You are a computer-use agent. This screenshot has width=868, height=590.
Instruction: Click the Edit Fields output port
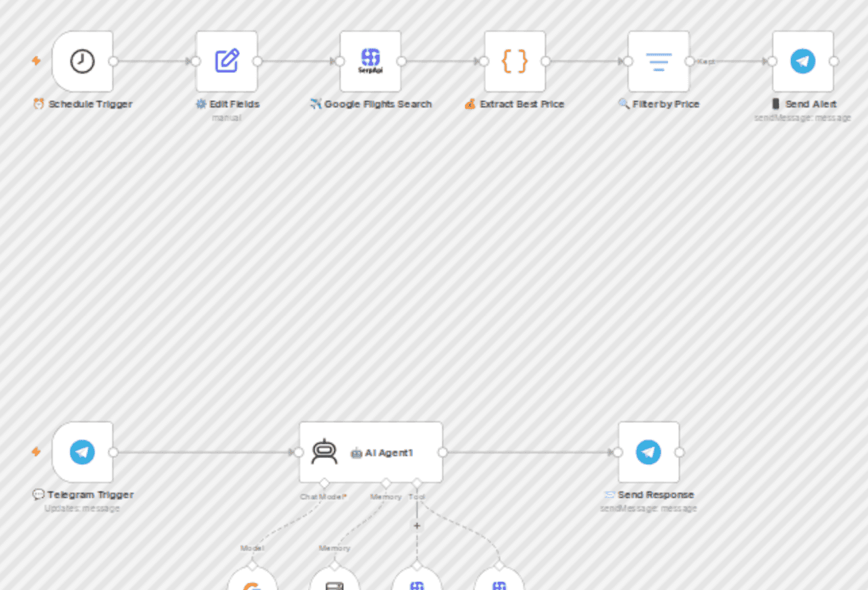coord(258,62)
